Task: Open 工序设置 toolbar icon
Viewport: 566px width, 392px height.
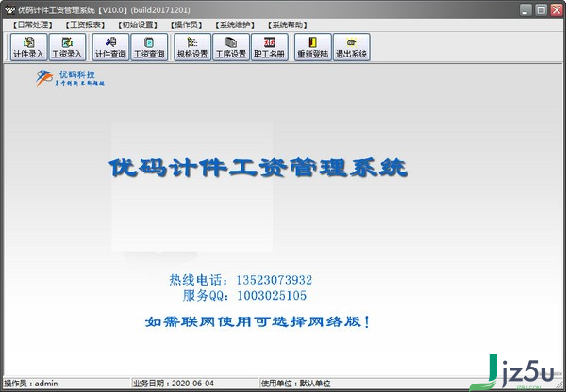Action: click(x=231, y=47)
